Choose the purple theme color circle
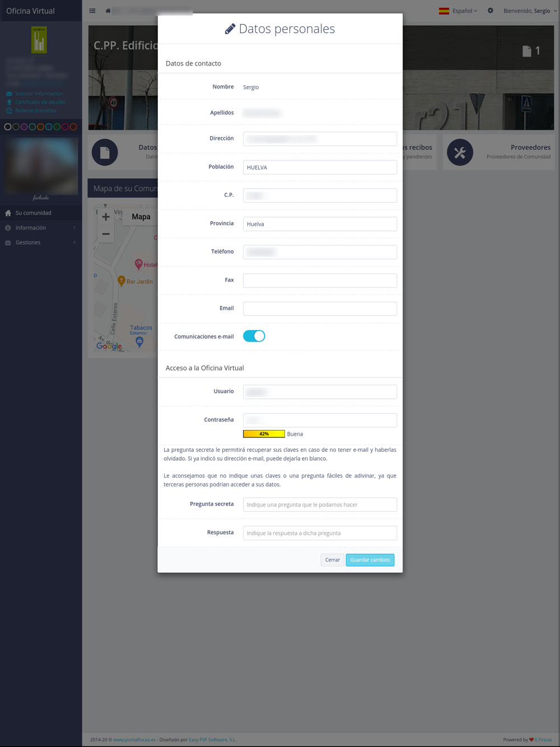 (x=24, y=127)
